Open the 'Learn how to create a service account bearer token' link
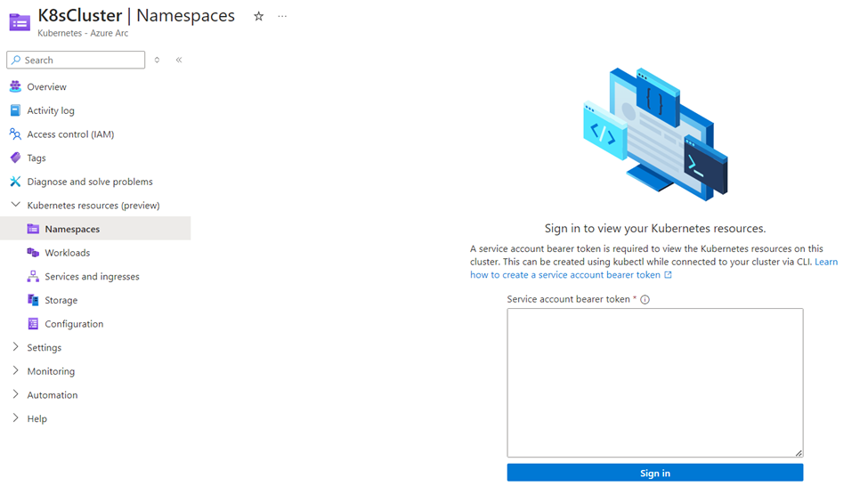868x486 pixels. [x=565, y=274]
